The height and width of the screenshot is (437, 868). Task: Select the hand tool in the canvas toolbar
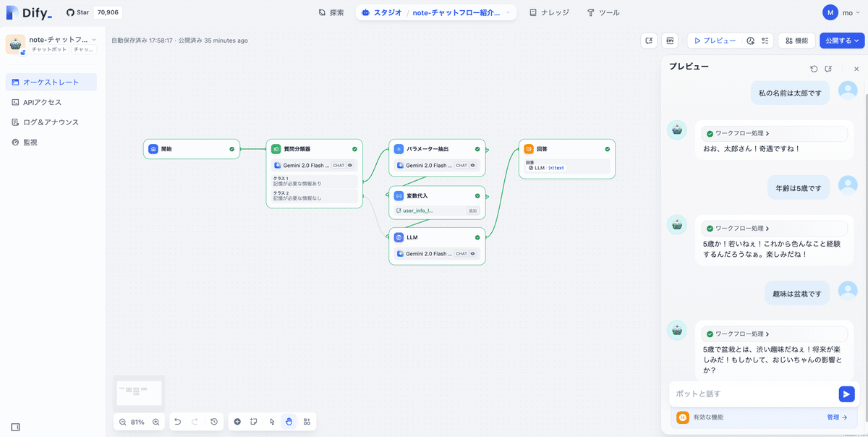pyautogui.click(x=289, y=421)
